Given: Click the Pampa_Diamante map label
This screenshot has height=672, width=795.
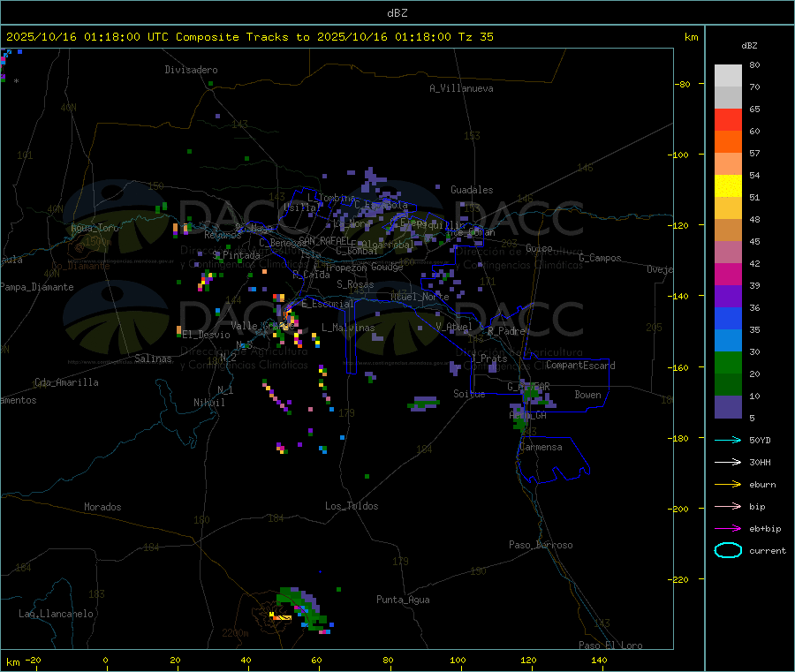Looking at the screenshot, I should pos(36,287).
